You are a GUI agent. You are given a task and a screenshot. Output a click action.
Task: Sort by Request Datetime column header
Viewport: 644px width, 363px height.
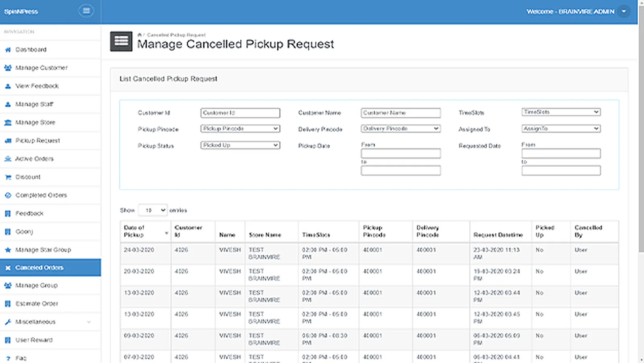500,231
